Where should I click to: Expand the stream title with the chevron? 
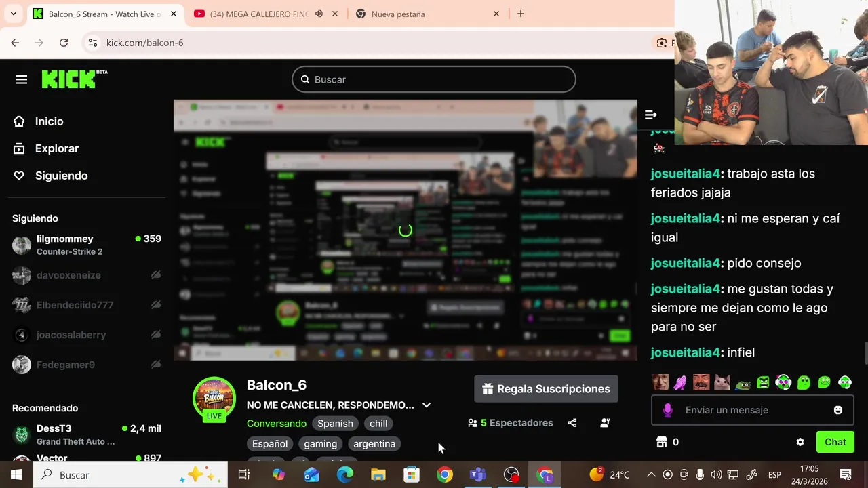tap(426, 405)
